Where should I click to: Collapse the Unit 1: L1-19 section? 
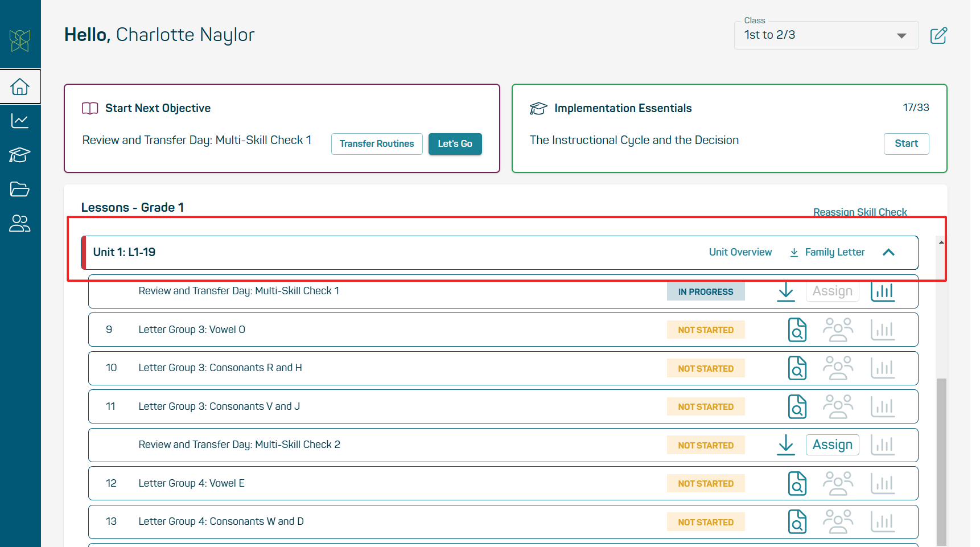click(x=888, y=252)
